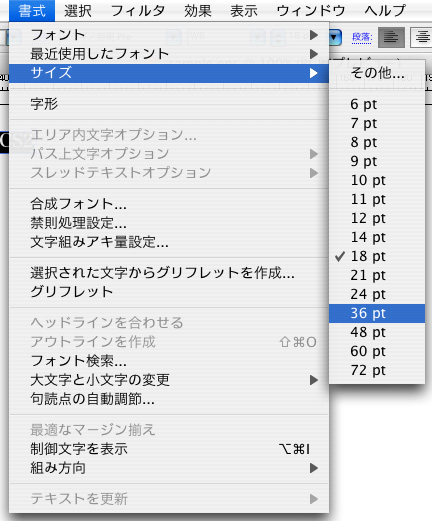Screen dimensions: 432x521
Task: Select 36 pt from the size submenu
Action: tap(377, 313)
